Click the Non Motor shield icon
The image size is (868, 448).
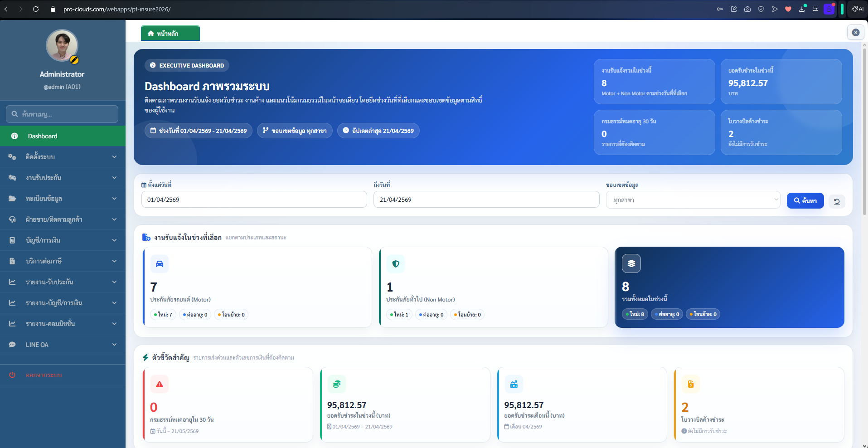coord(396,264)
